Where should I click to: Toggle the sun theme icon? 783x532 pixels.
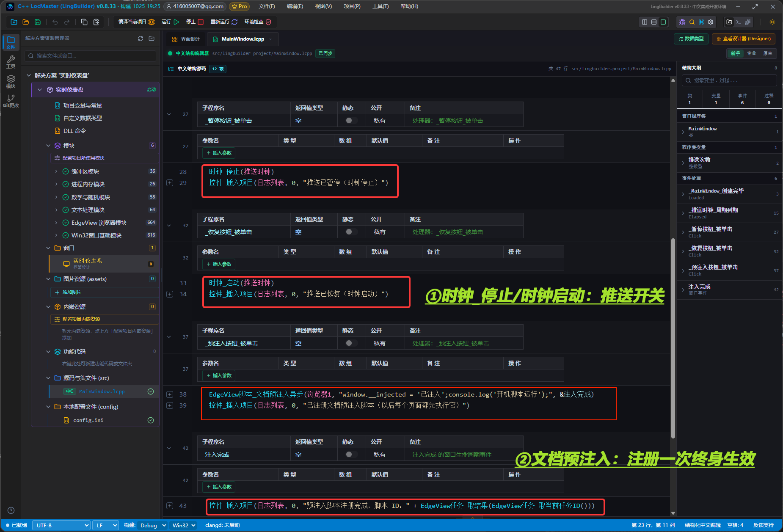772,22
